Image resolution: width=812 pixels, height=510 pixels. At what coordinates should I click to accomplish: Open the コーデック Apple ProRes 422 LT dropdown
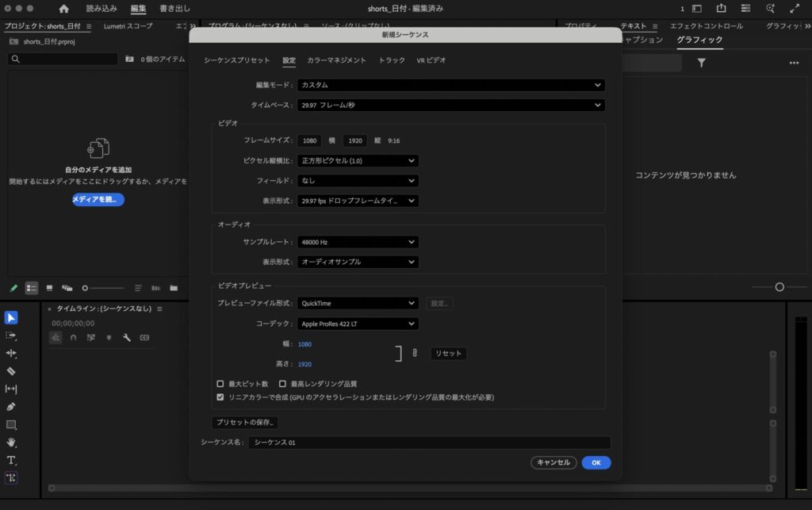coord(358,324)
